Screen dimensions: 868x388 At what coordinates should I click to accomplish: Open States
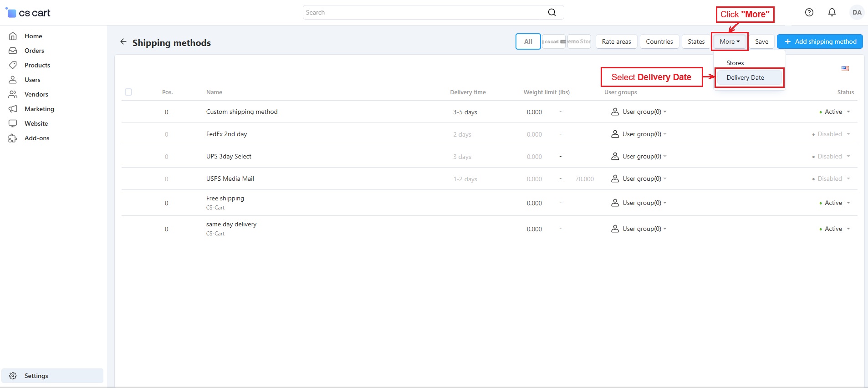[696, 41]
